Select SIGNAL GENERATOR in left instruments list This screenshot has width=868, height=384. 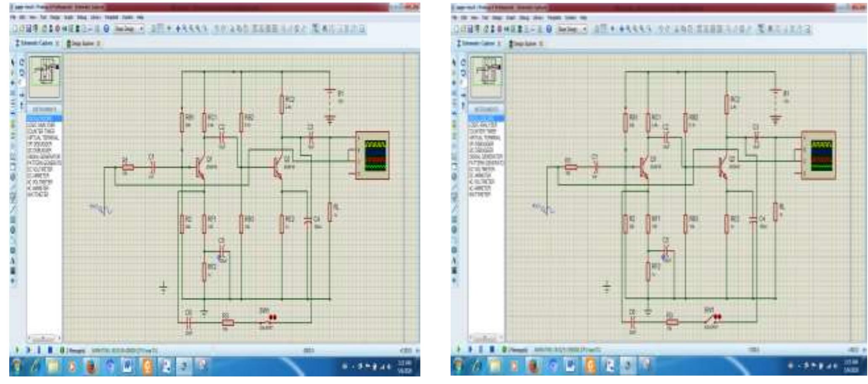point(44,156)
